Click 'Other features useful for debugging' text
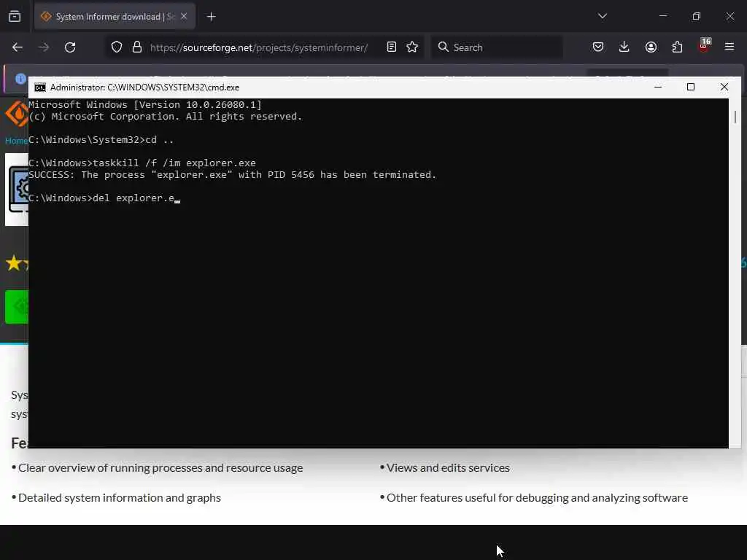 (x=537, y=497)
